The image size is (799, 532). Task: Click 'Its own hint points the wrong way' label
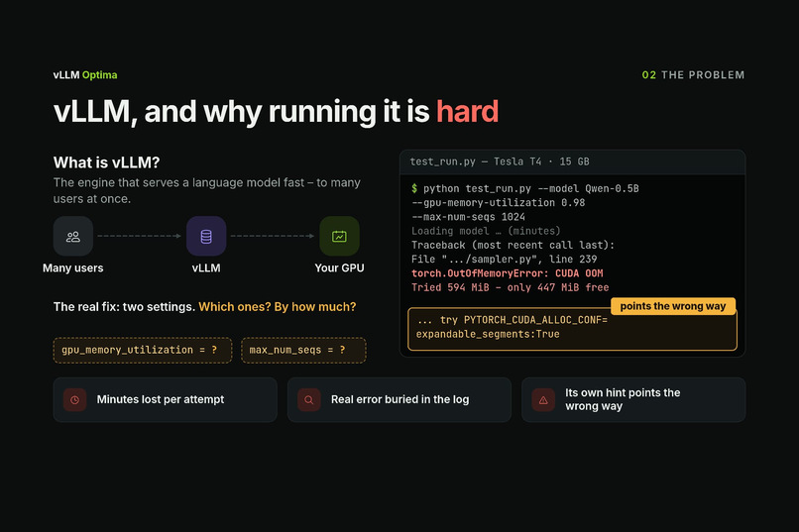(623, 399)
